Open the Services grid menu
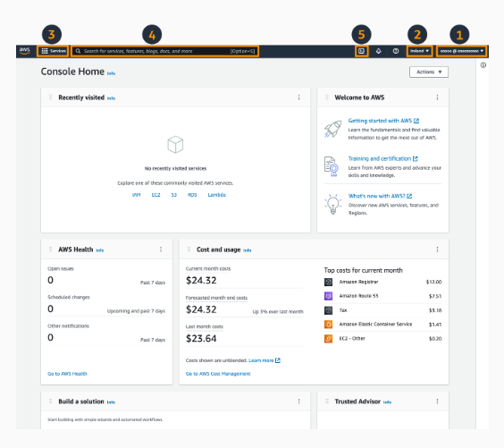The width and height of the screenshot is (504, 448). tap(53, 51)
